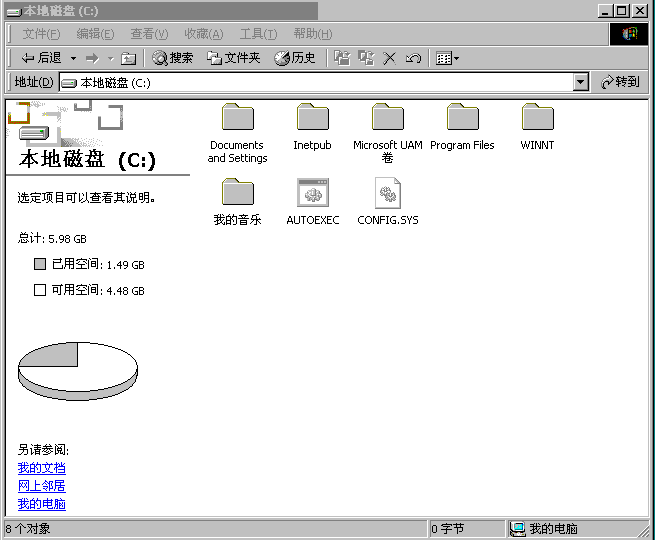Image resolution: width=655 pixels, height=540 pixels.
Task: Click the 我的电脑 status bar zone icon
Action: coord(517,529)
